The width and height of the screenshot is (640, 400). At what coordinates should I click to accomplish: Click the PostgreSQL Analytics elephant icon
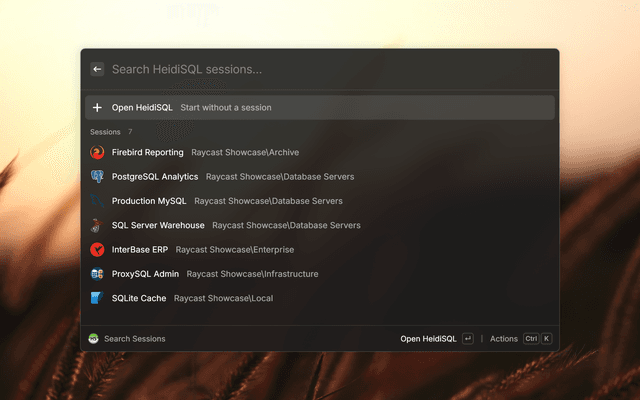(x=97, y=177)
